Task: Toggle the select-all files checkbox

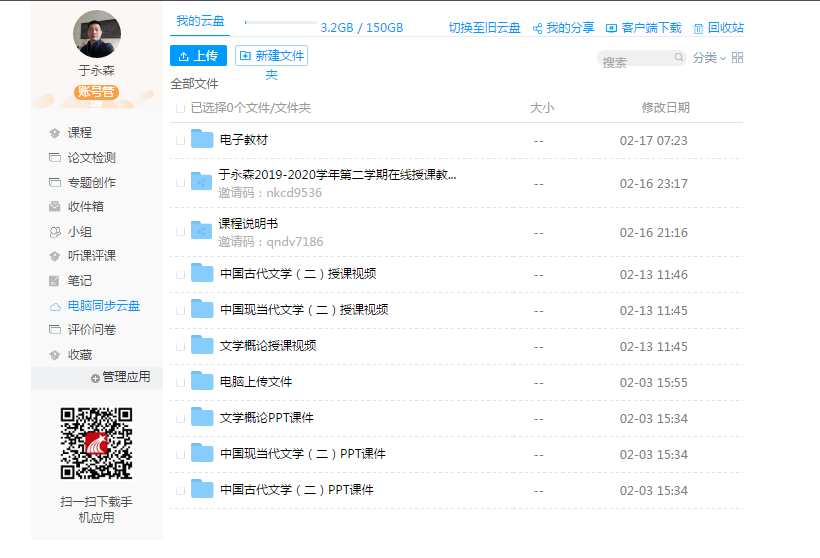Action: [x=181, y=108]
